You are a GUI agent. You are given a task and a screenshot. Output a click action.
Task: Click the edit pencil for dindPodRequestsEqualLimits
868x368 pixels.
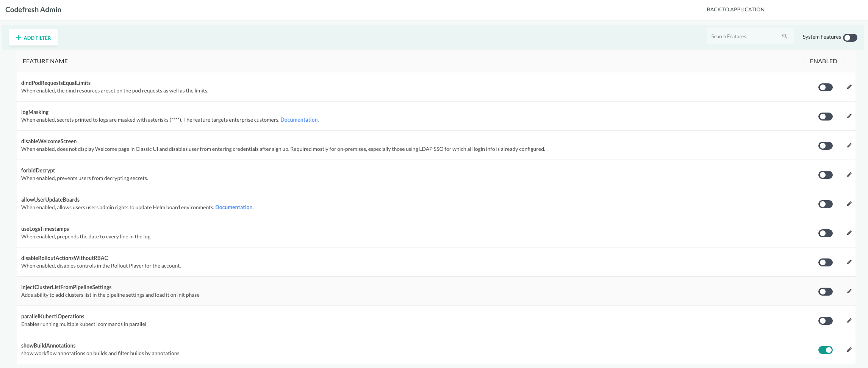coord(849,87)
